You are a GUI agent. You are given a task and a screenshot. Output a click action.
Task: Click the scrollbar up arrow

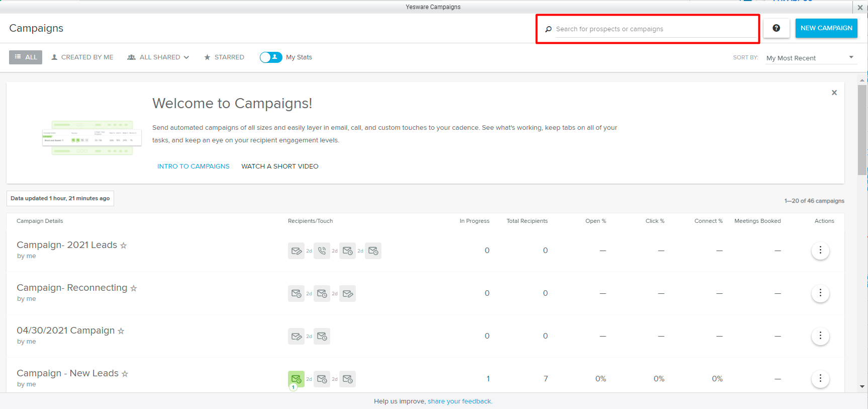[862, 80]
